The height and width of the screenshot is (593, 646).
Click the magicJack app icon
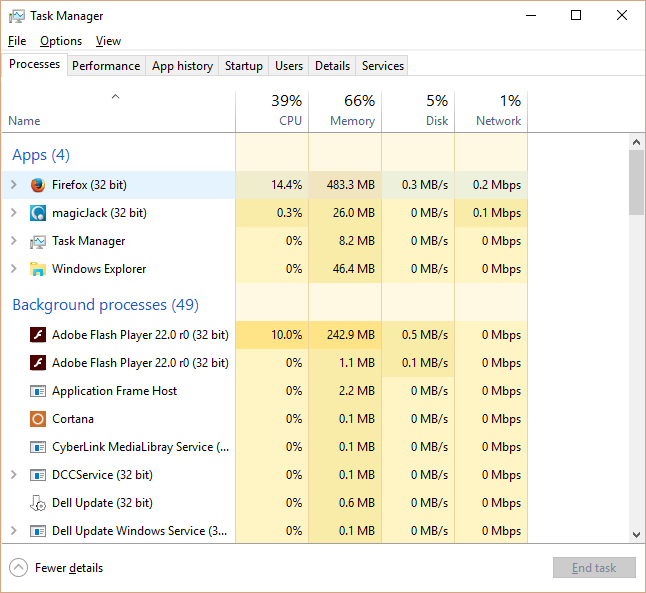click(37, 213)
